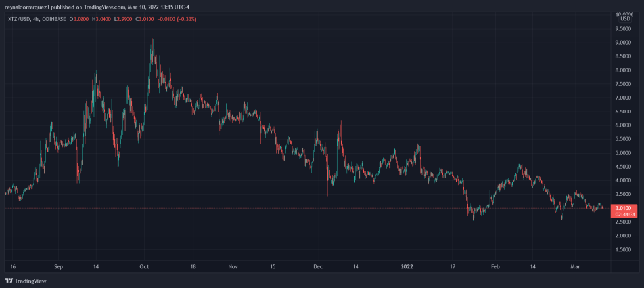This screenshot has height=288, width=644.
Task: Click the red 3.0100 current price label
Action: coord(622,207)
